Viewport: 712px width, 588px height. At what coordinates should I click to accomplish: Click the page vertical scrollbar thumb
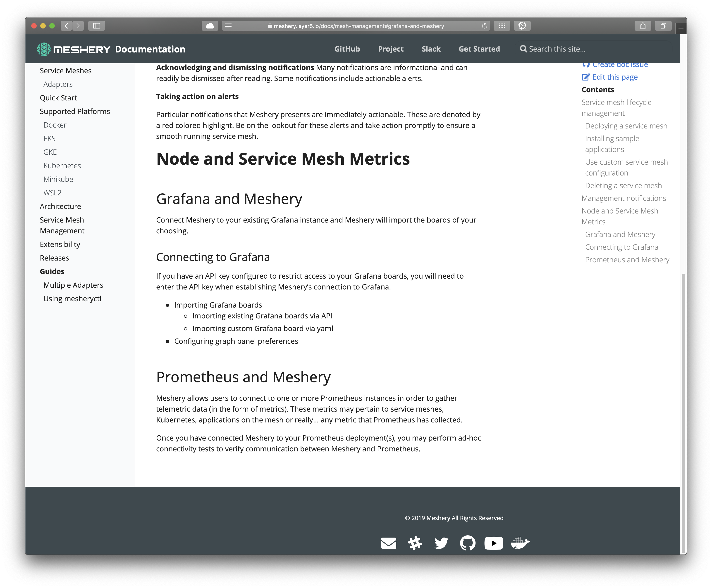683,413
